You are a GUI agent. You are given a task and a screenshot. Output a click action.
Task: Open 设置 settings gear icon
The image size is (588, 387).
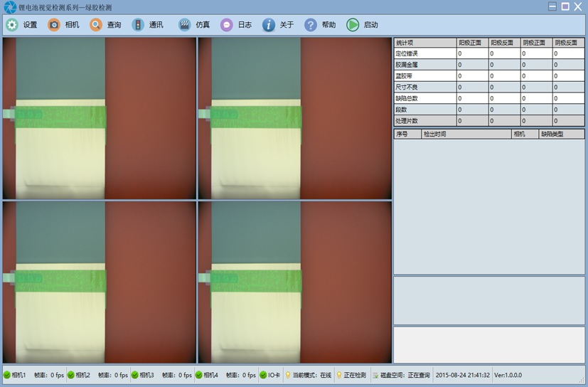click(x=12, y=25)
